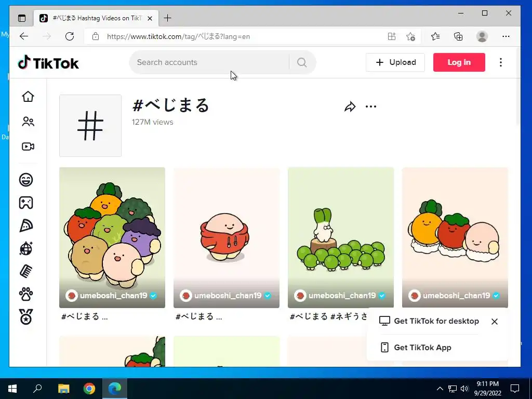532x399 pixels.
Task: Open the Following people icon in sidebar
Action: tap(28, 122)
